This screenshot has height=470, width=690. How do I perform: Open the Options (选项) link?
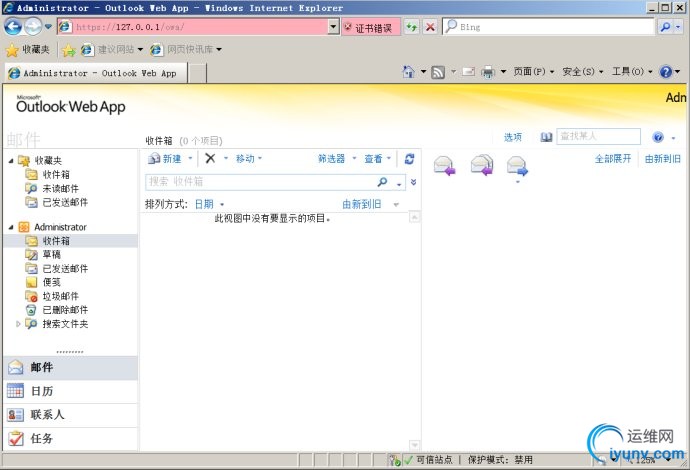[x=513, y=137]
